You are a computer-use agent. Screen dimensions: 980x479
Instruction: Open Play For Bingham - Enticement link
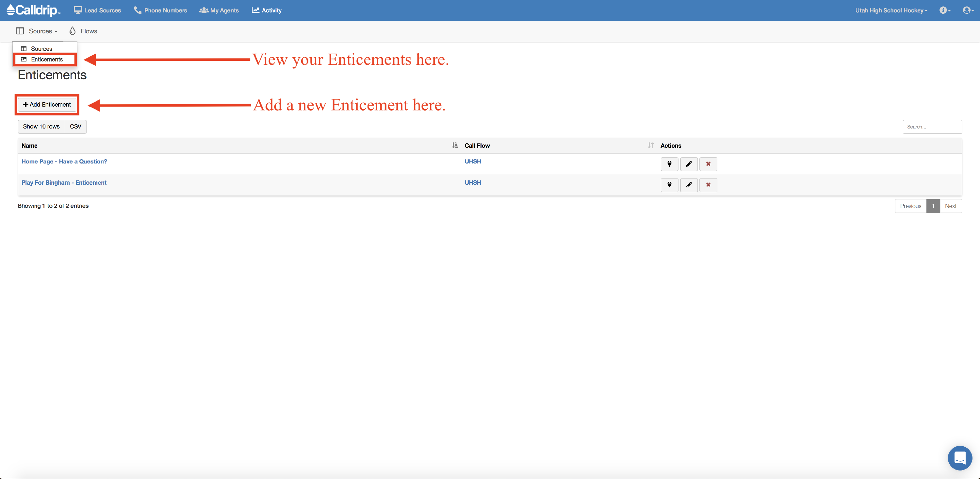click(x=64, y=182)
